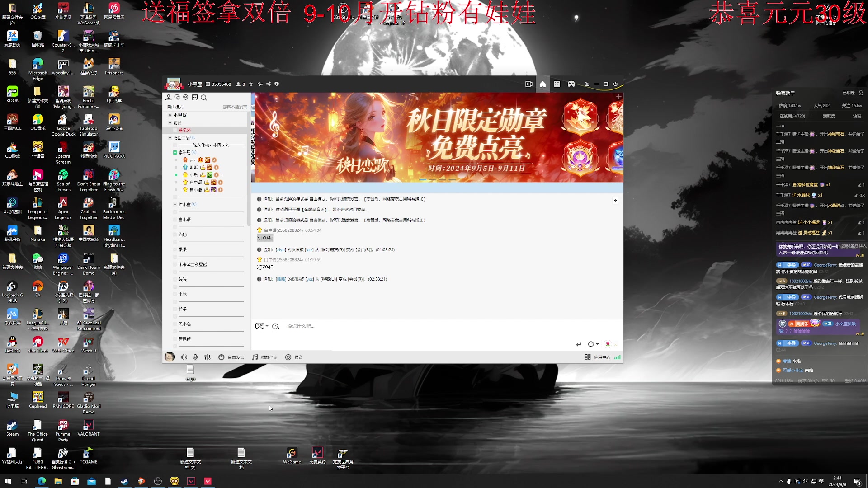Viewport: 868px width, 488px height.
Task: Switch to 活跃度 tab in danmaku panel
Action: pyautogui.click(x=829, y=116)
